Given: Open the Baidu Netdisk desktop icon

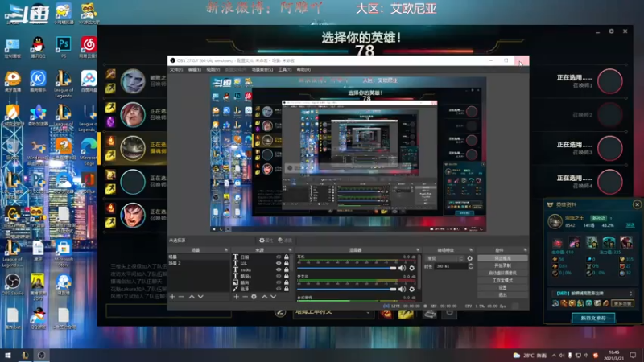Looking at the screenshot, I should coord(89,81).
